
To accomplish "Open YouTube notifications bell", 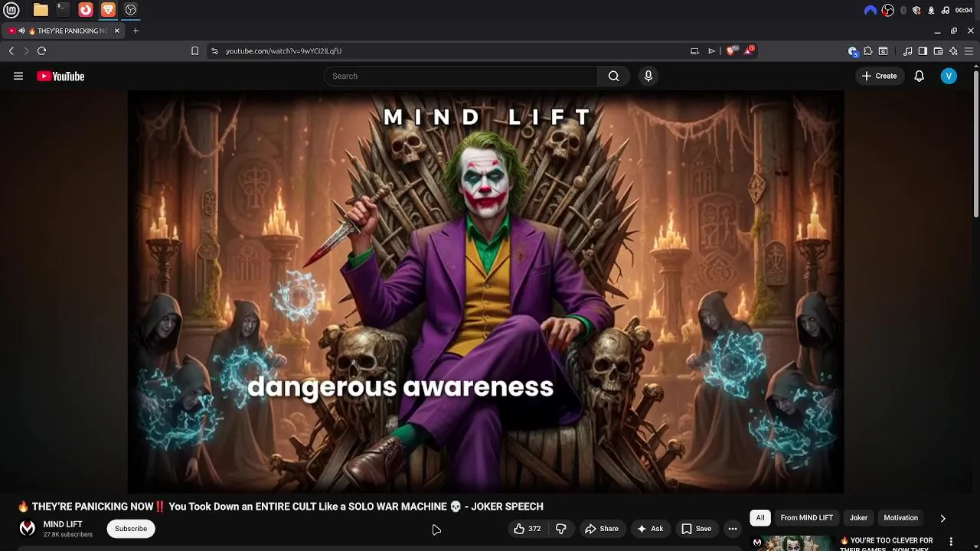I will [919, 76].
